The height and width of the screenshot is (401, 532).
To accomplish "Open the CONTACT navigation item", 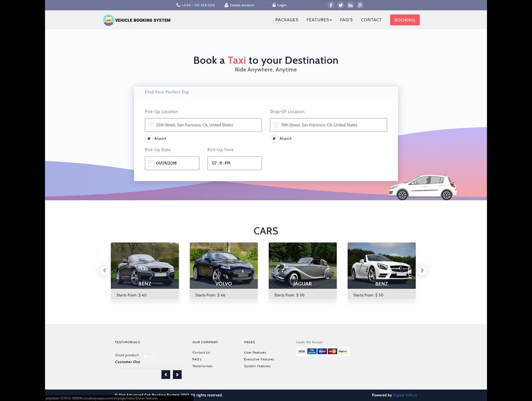I will coord(371,20).
